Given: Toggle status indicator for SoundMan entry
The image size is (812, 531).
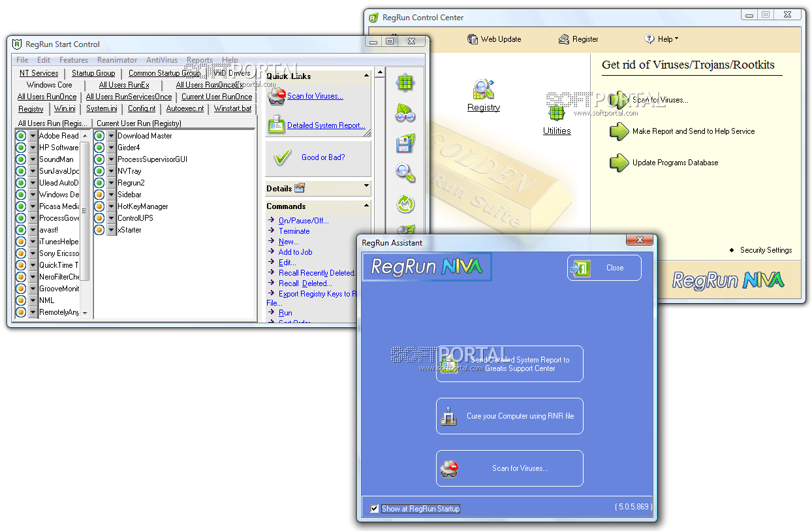Looking at the screenshot, I should pos(21,159).
